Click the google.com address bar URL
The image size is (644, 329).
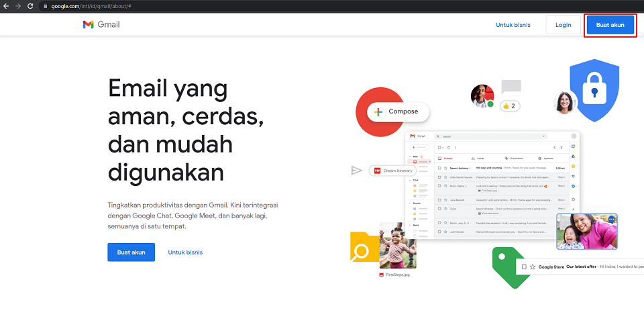91,6
